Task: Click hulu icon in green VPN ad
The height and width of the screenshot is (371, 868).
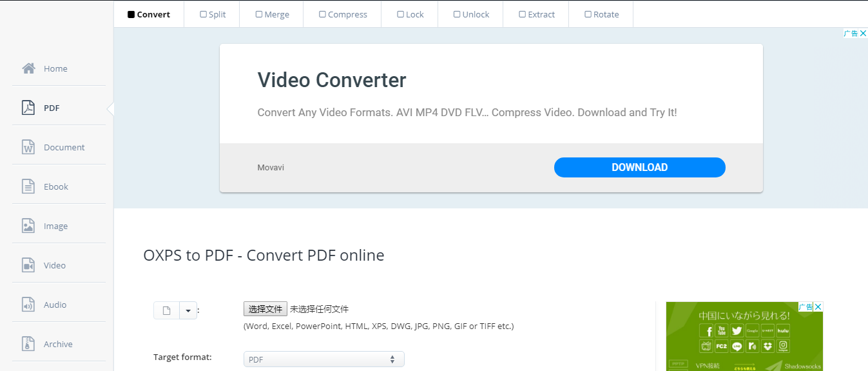Action: pos(783,330)
